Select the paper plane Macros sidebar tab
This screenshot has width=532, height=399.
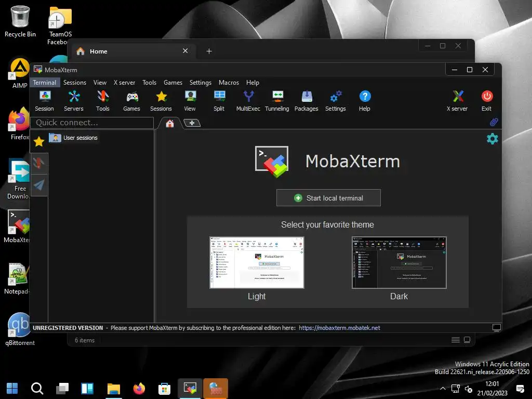39,185
